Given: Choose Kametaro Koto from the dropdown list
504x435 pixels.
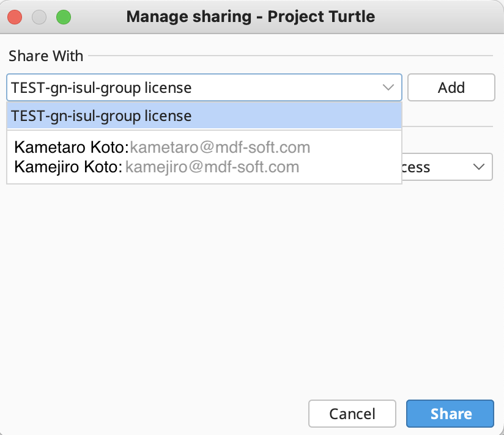Looking at the screenshot, I should pos(70,147).
